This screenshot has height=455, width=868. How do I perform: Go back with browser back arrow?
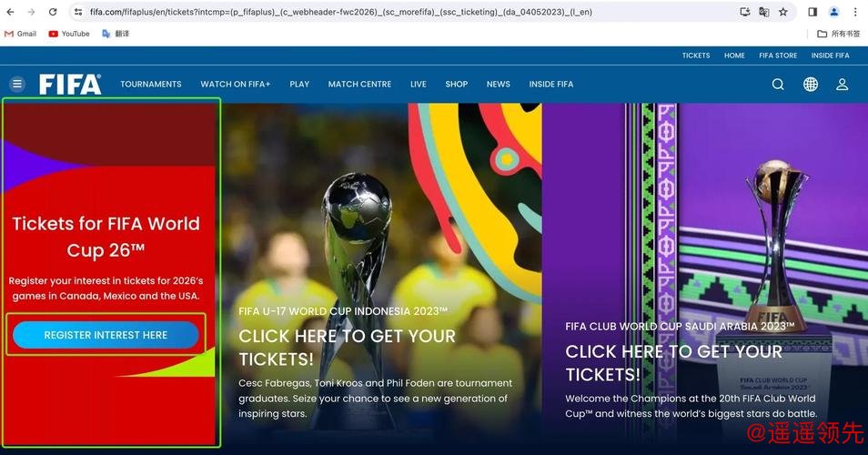[x=11, y=12]
